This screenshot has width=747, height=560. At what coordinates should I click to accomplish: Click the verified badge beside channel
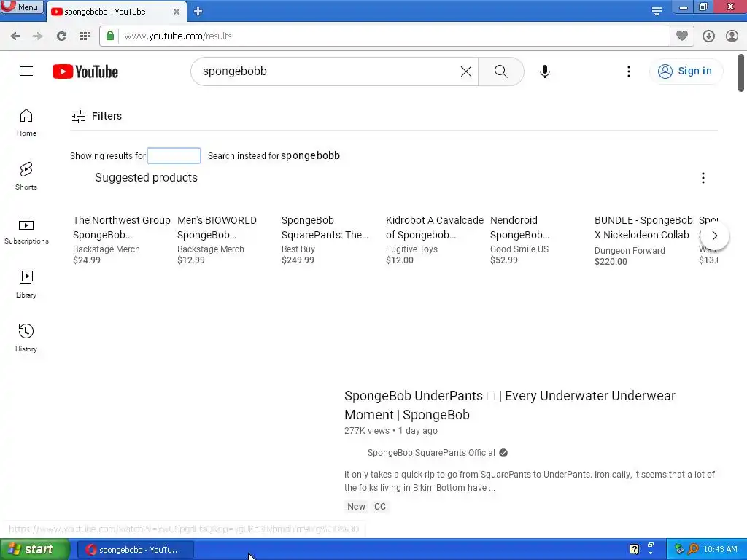coord(503,453)
